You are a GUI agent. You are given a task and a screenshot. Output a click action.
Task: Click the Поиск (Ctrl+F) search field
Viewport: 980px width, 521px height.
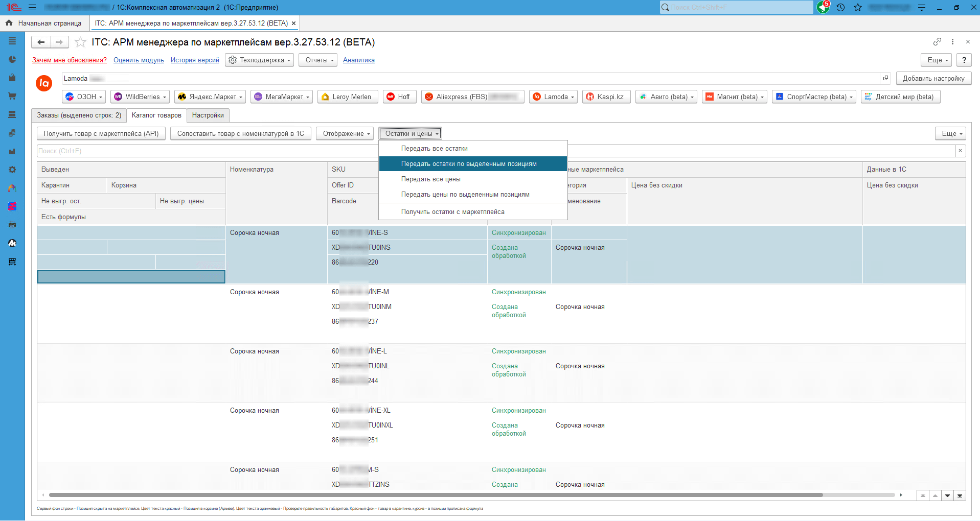[204, 151]
